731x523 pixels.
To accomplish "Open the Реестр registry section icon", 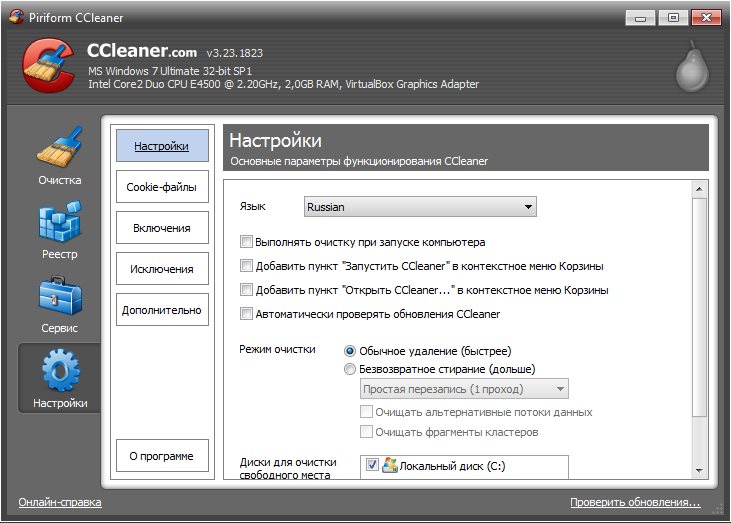I will (60, 221).
